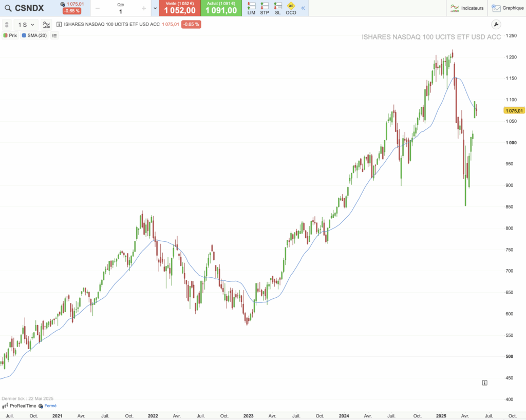Click the info icon before ISHARES NASDAQ name
The height and width of the screenshot is (420, 526).
tap(59, 25)
